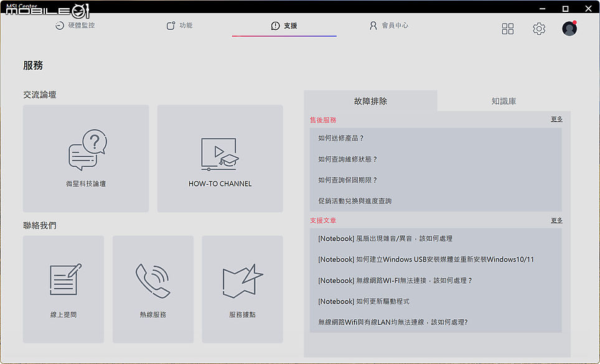Click the HOW-TO CHANNEL label text
The image size is (600, 364).
pyautogui.click(x=220, y=184)
